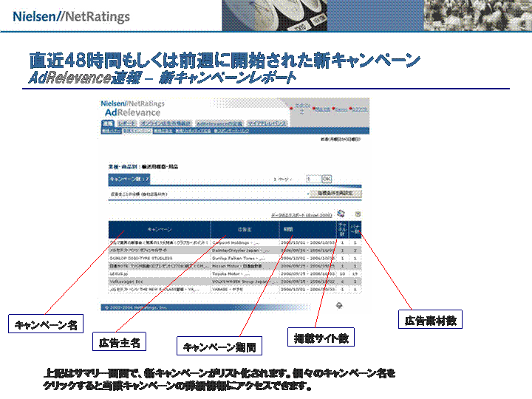
Task: Select the レポート tab
Action: pos(126,123)
